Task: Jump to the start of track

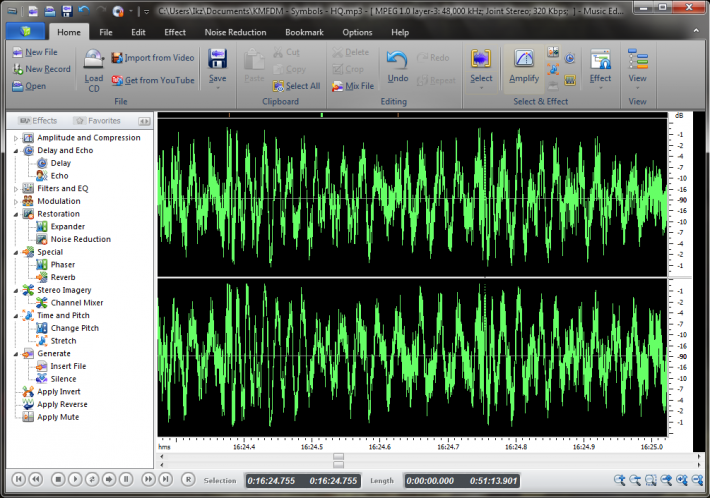Action: pyautogui.click(x=19, y=479)
